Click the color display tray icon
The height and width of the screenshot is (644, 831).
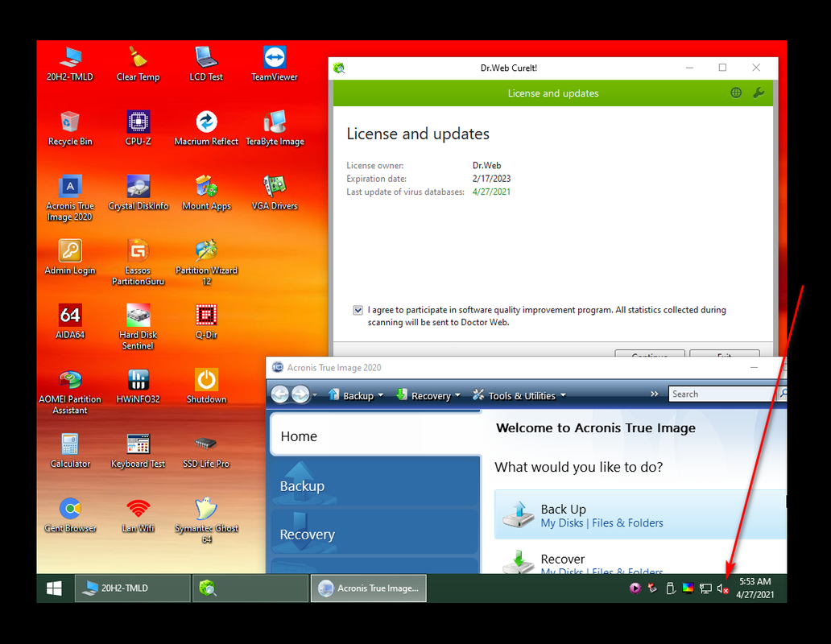click(688, 588)
